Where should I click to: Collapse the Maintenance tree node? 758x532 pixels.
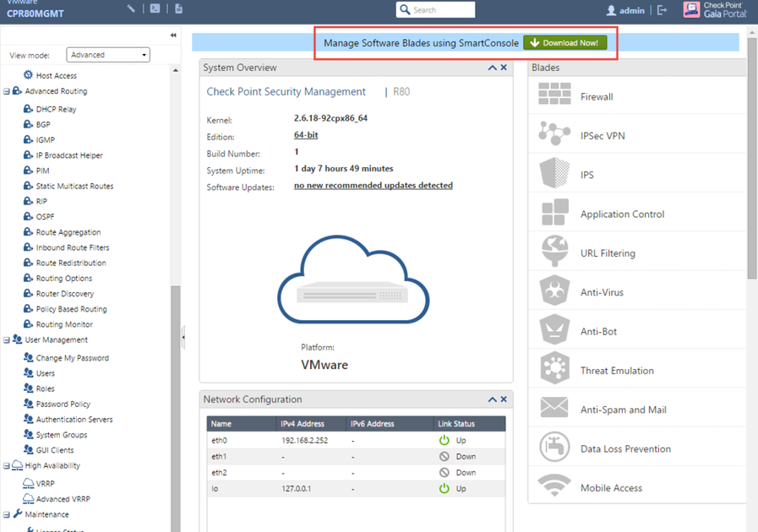pyautogui.click(x=6, y=514)
